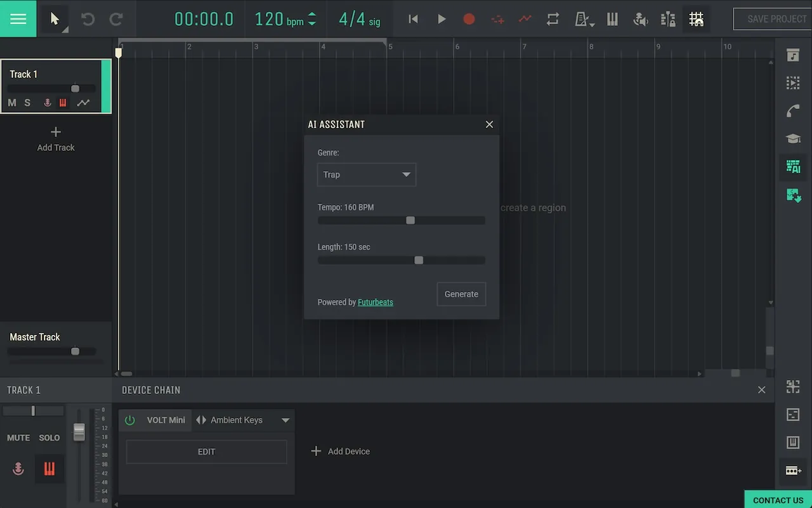Toggle VOLT Mini device power button

(x=130, y=420)
